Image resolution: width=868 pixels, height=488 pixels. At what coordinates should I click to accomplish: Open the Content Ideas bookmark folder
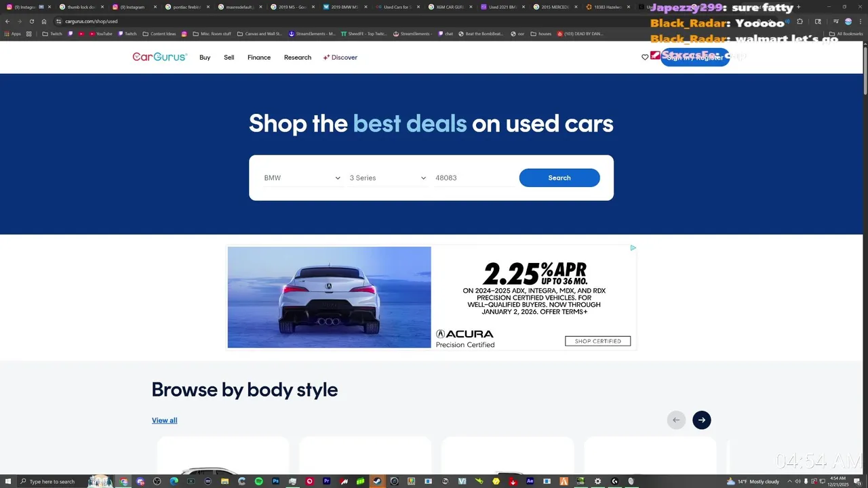click(159, 33)
